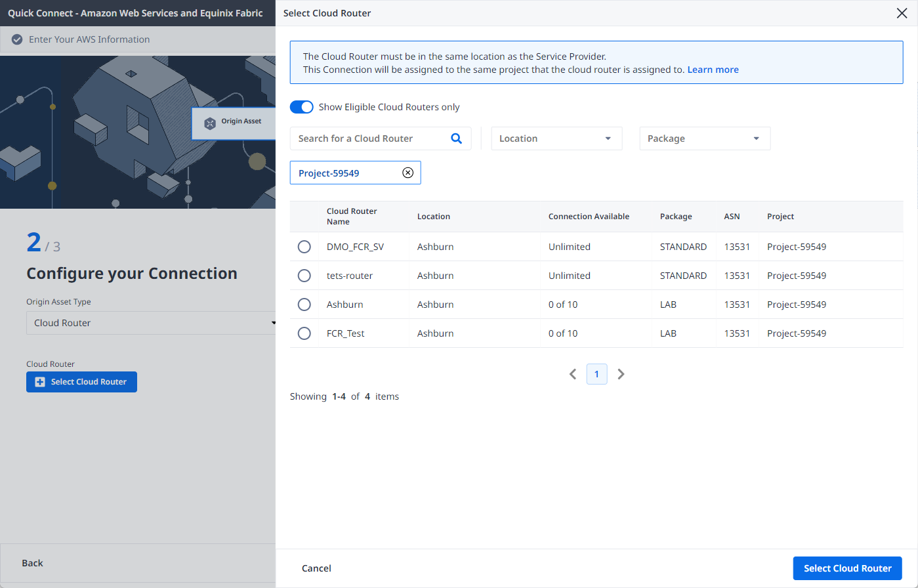Viewport: 918px width, 588px height.
Task: Click the DMO_FCR_SV router name
Action: tap(355, 247)
